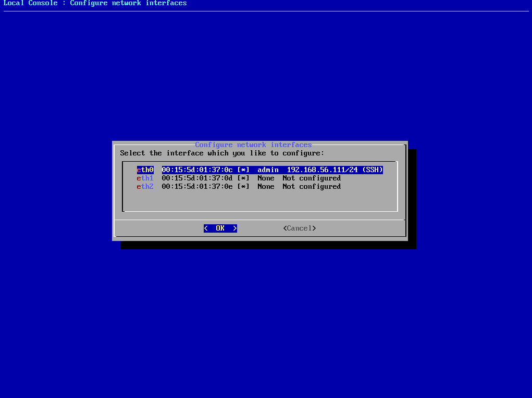Image resolution: width=532 pixels, height=398 pixels.
Task: Click the MAC address of eth0
Action: pyautogui.click(x=197, y=170)
